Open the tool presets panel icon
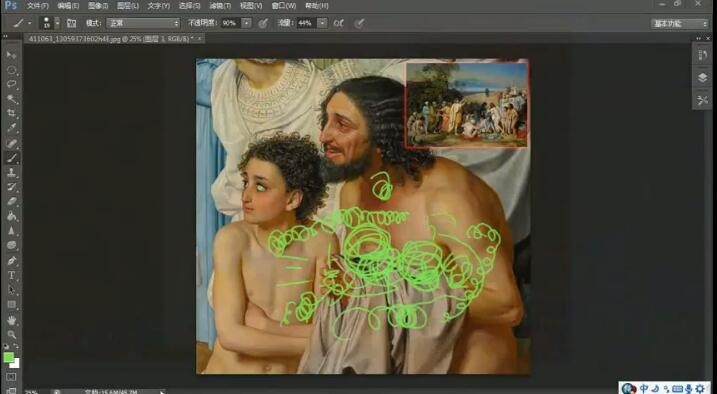717x394 pixels. pyautogui.click(x=702, y=100)
